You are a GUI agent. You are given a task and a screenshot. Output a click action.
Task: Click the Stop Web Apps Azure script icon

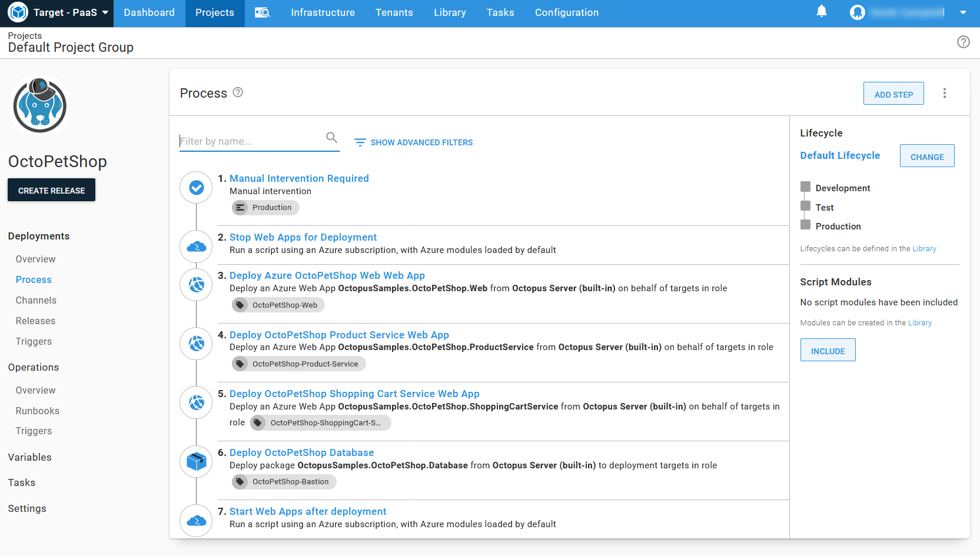pyautogui.click(x=196, y=247)
